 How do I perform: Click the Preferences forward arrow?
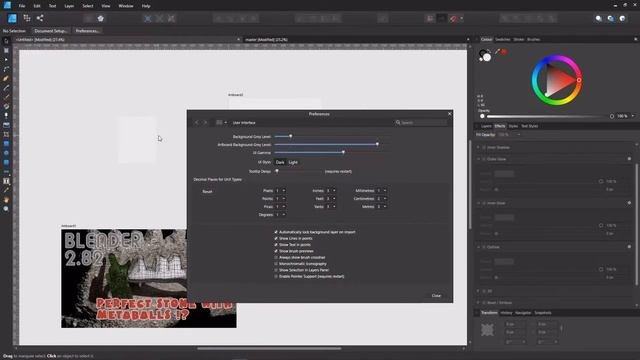(206, 122)
